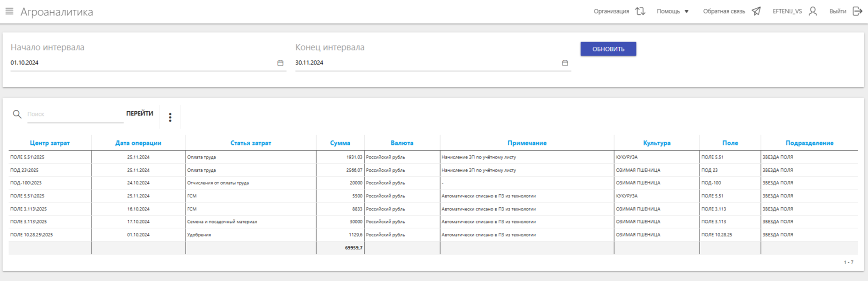Sort table by Сумма column header
The image size is (868, 281).
point(340,143)
